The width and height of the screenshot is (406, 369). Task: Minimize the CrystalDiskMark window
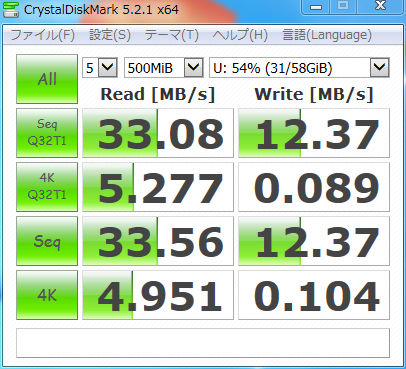tap(316, 7)
